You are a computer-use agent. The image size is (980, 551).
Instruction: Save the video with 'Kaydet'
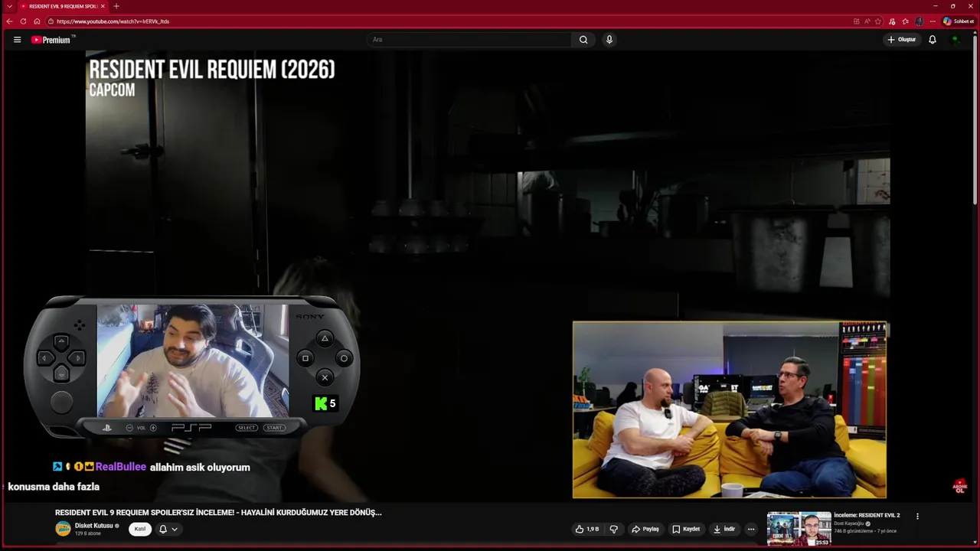pos(686,529)
